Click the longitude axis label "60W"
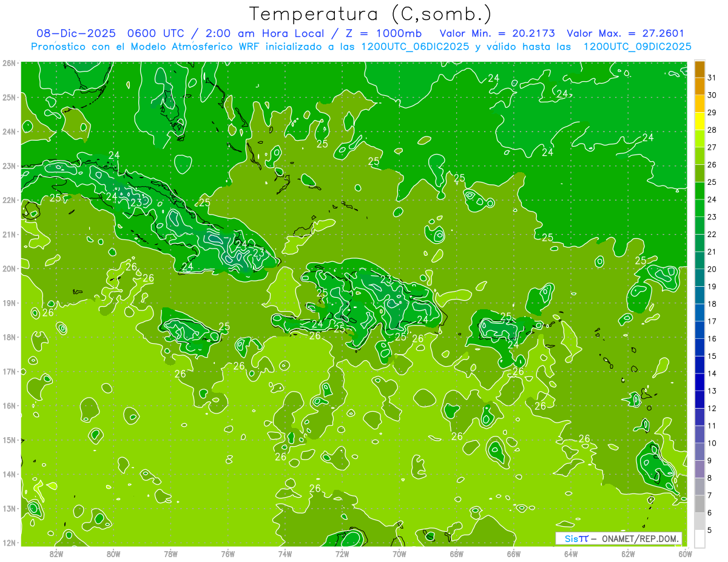The height and width of the screenshot is (562, 728). tap(685, 554)
